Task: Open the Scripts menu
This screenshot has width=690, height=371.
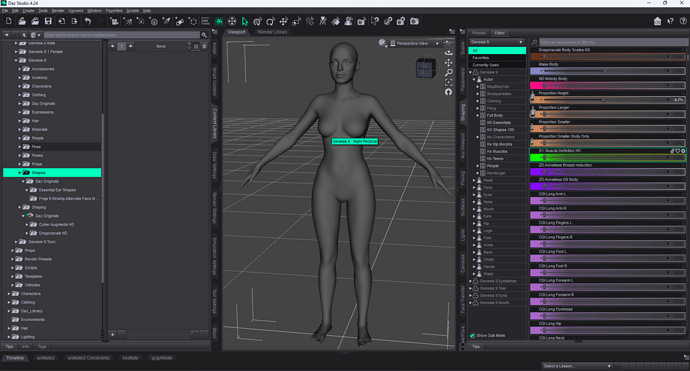Action: 132,11
